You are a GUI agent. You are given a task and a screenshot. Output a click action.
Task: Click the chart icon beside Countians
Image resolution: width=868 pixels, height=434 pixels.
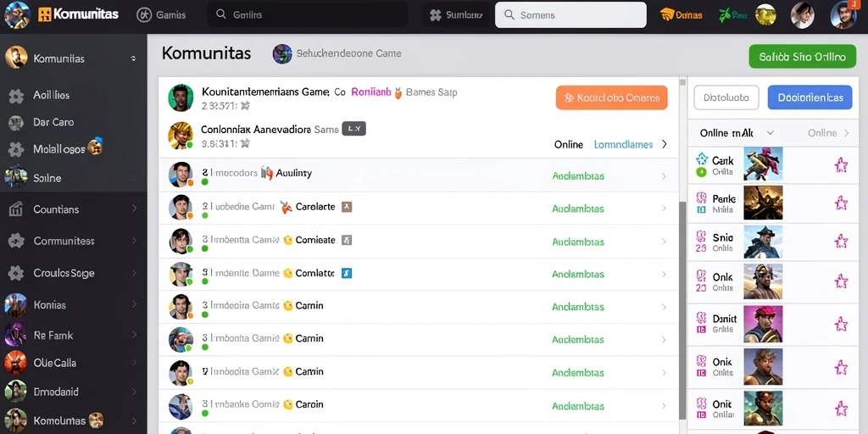coord(16,209)
